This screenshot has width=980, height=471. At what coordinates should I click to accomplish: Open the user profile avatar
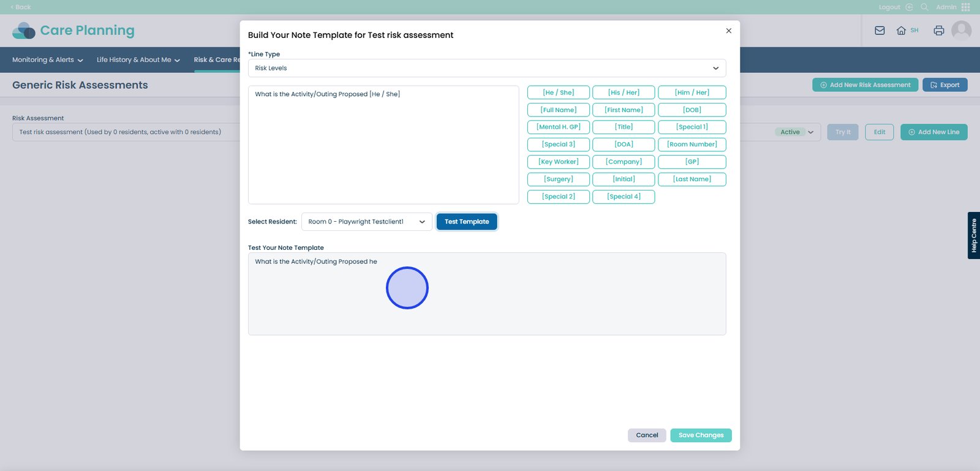962,31
